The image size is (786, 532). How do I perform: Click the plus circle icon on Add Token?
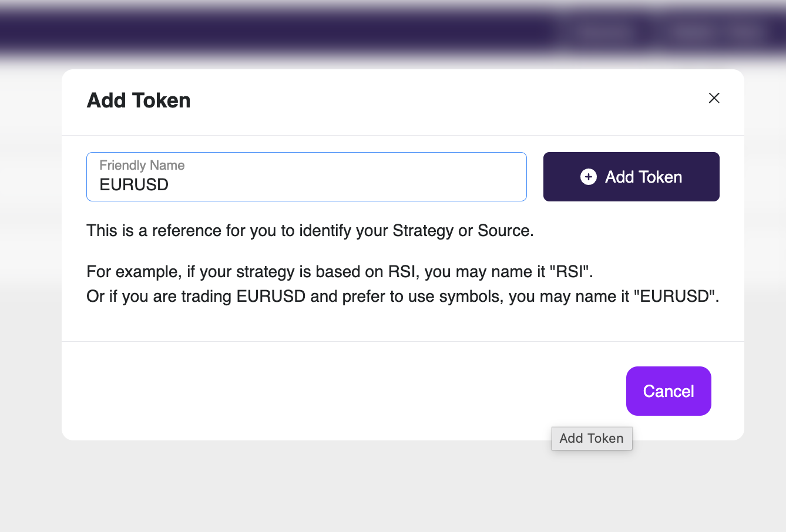point(588,177)
